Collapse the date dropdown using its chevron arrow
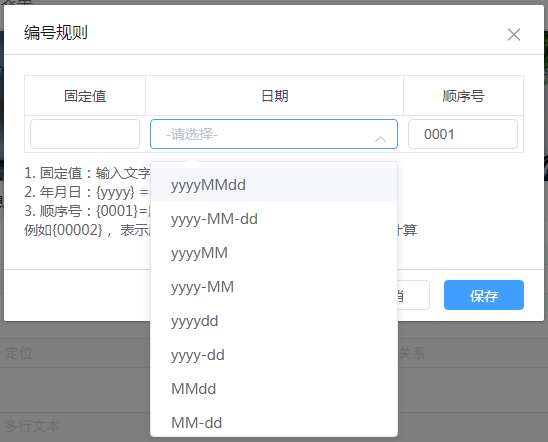This screenshot has height=442, width=548. click(x=380, y=139)
